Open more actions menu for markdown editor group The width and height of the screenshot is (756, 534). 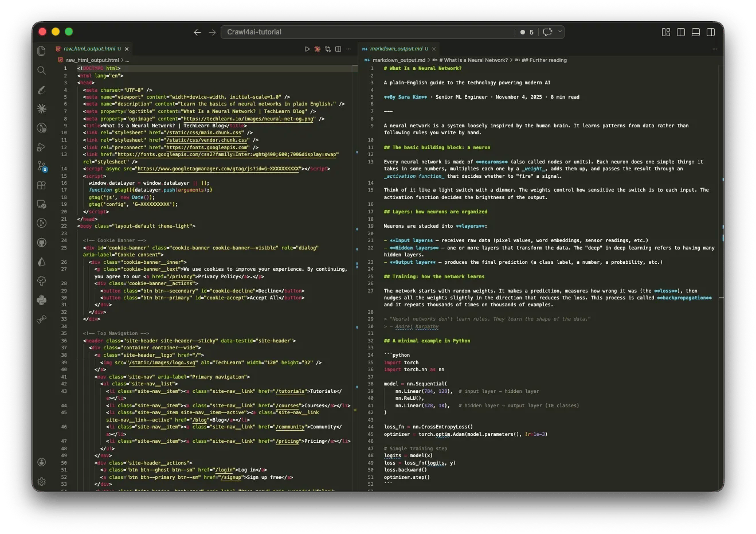click(x=714, y=49)
